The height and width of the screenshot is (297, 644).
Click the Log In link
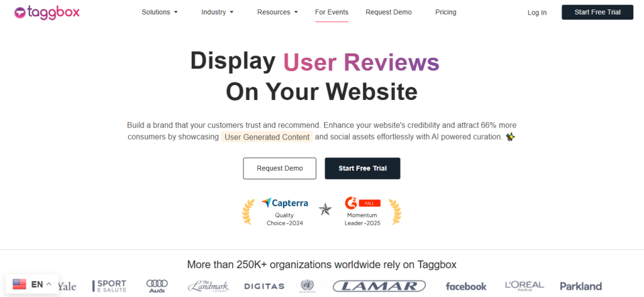click(x=537, y=13)
